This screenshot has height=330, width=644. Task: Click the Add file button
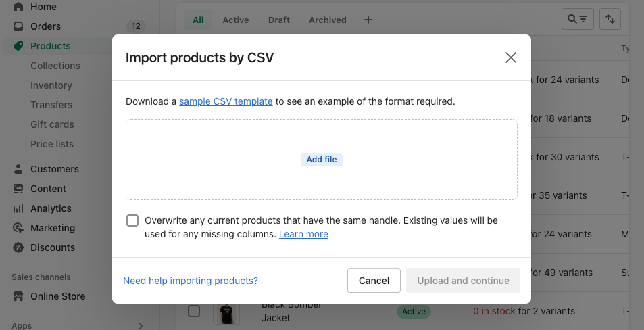322,160
